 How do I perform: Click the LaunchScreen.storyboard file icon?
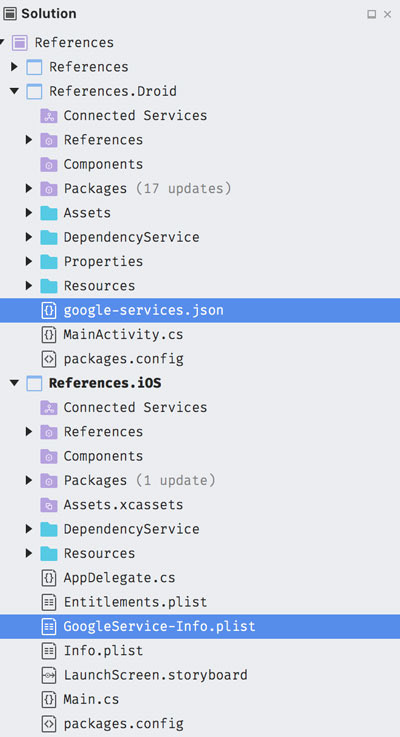[48, 675]
